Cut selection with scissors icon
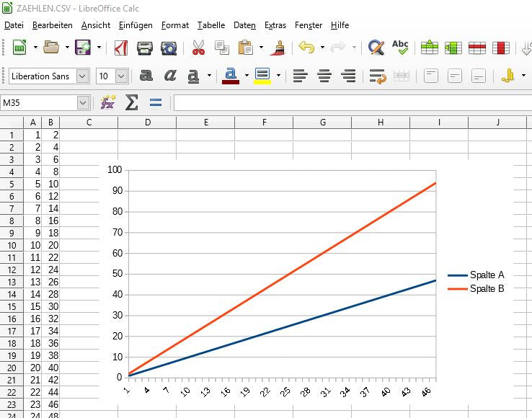 point(198,48)
